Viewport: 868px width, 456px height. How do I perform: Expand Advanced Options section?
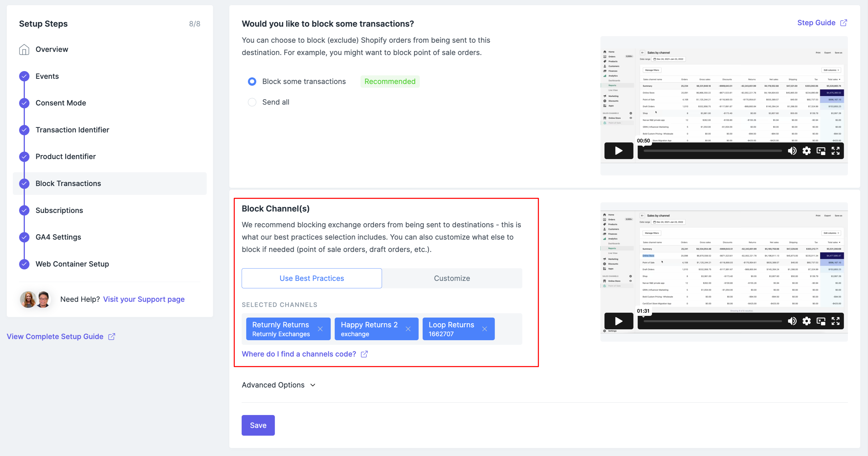click(279, 385)
